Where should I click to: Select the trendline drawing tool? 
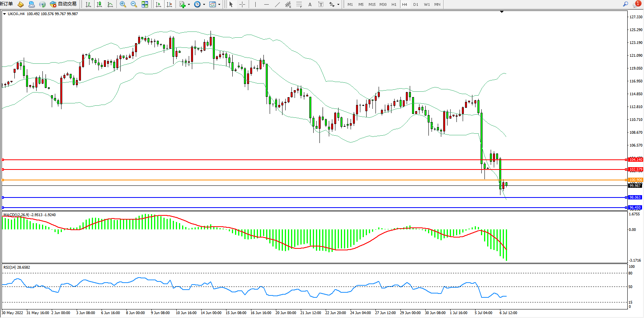coord(277,4)
